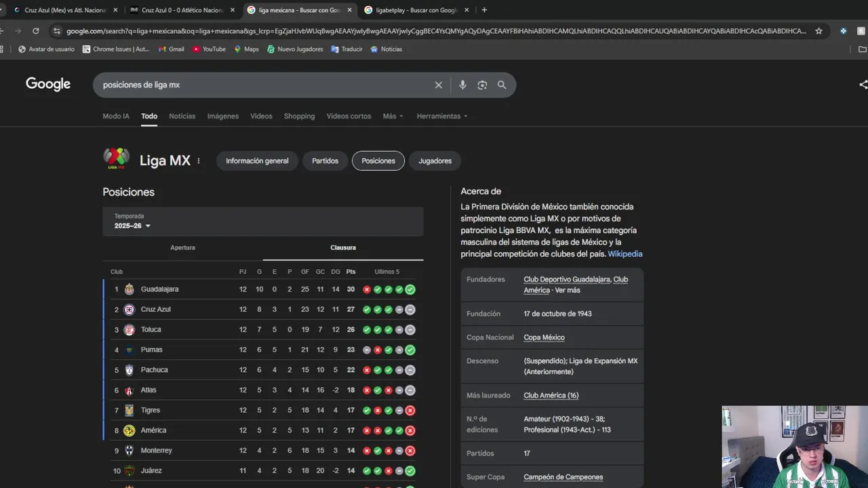The image size is (868, 488).
Task: Open the YouTube bookmark
Action: pyautogui.click(x=209, y=49)
